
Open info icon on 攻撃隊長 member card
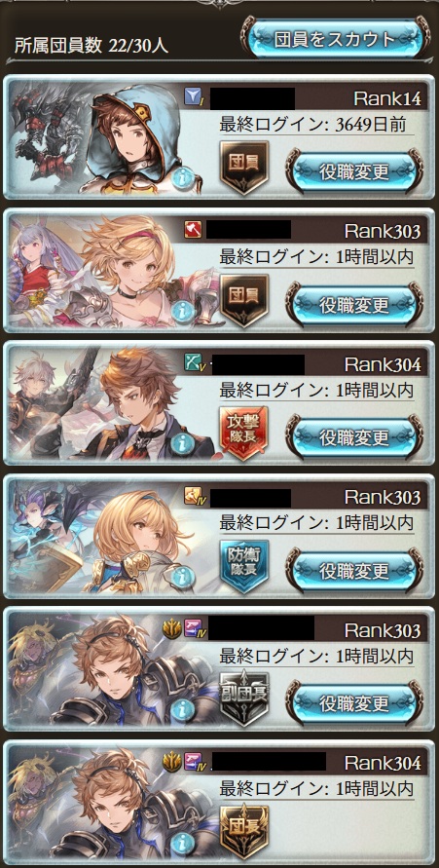(182, 444)
